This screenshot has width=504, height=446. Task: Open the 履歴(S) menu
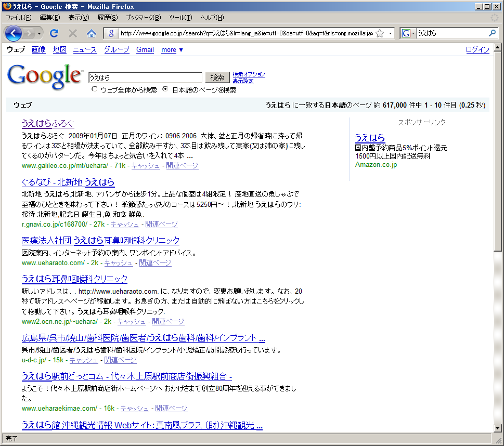107,18
